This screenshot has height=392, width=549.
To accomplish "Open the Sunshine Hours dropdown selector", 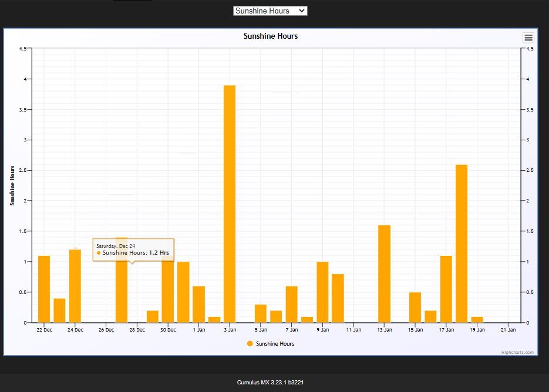I will (270, 11).
